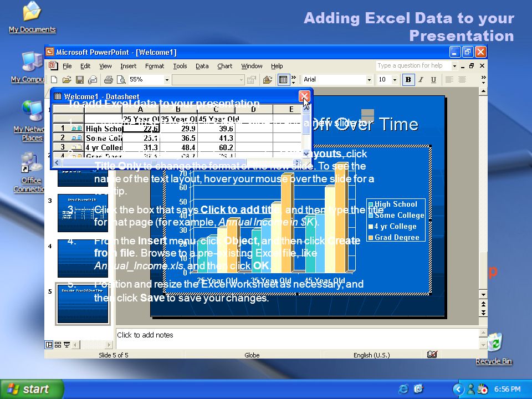Switch to Slide Sorter View
Screen dimensions: 532x399
(58, 345)
